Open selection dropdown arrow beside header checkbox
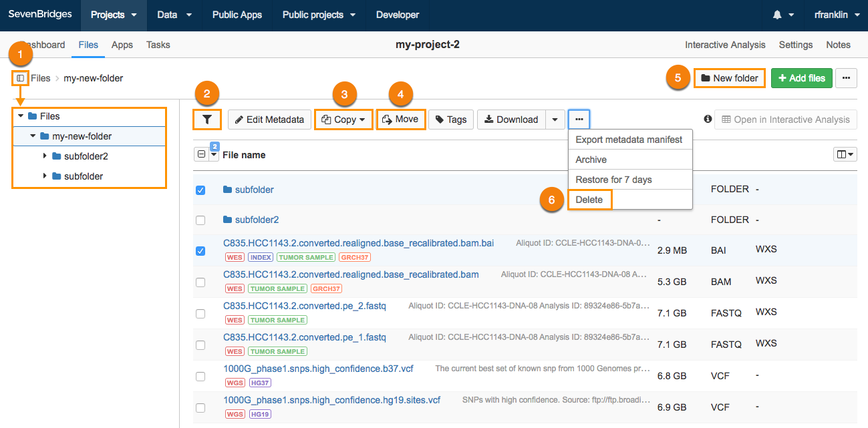Viewport: 868px width, 428px height. pos(214,154)
